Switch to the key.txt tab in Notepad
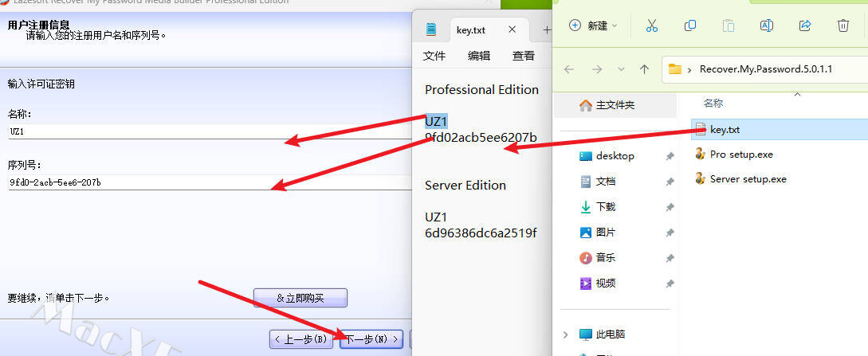Image resolution: width=868 pixels, height=356 pixels. point(471,29)
